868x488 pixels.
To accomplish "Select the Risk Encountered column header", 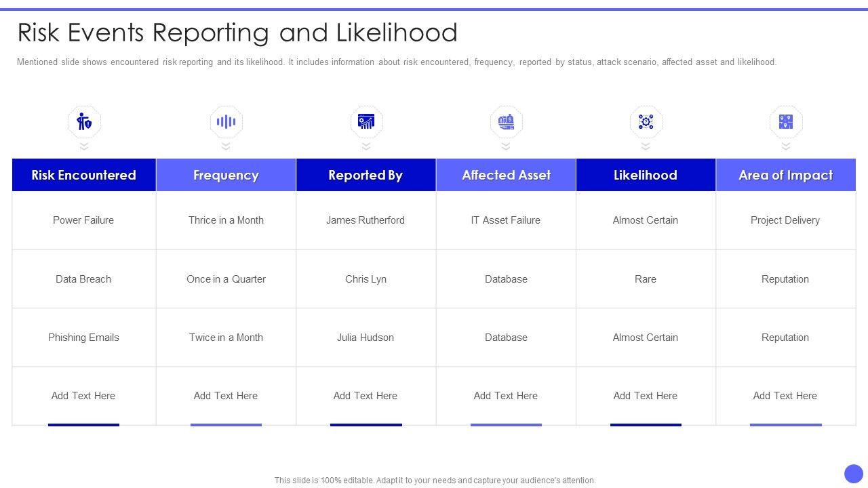I will tap(84, 175).
